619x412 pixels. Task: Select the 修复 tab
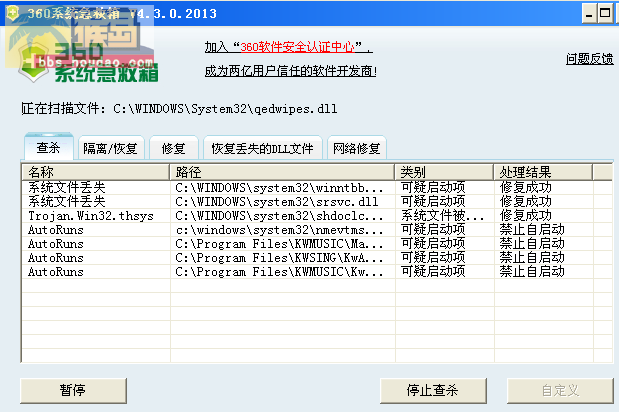click(x=174, y=148)
